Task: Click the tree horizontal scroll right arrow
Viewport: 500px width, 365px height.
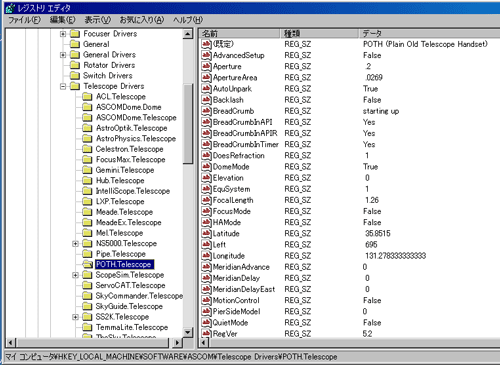Action: 177,343
